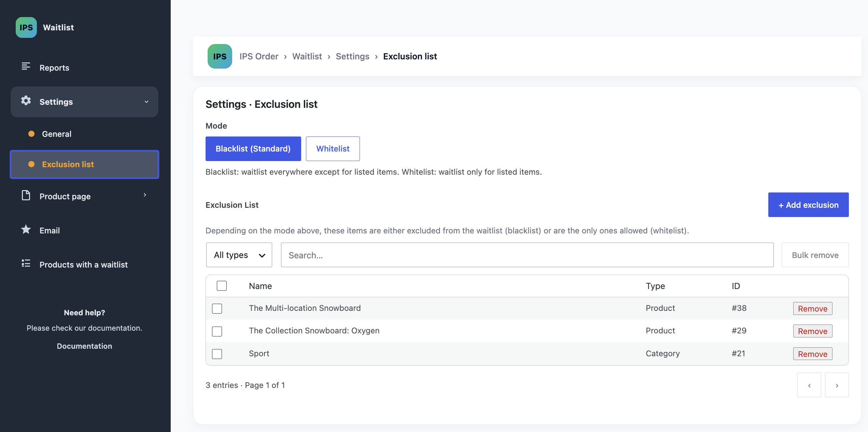This screenshot has width=868, height=432.
Task: Click the Add exclusion button
Action: tap(808, 205)
